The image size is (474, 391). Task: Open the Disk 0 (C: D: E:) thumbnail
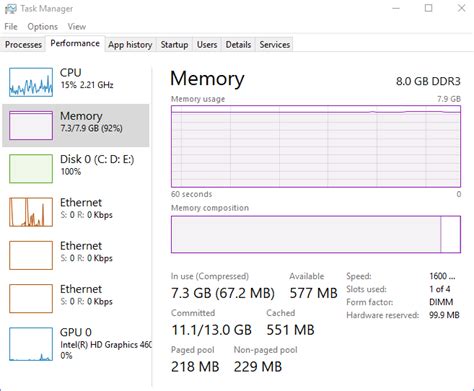tap(31, 169)
